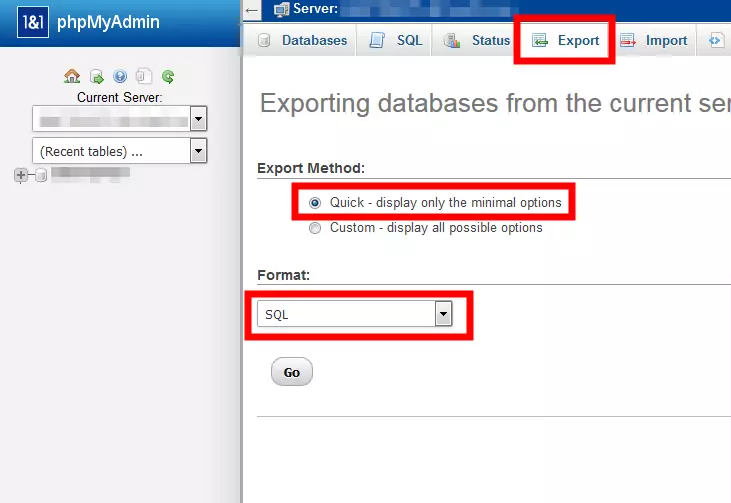Image resolution: width=731 pixels, height=503 pixels.
Task: Open the SQL tab
Action: (x=398, y=41)
